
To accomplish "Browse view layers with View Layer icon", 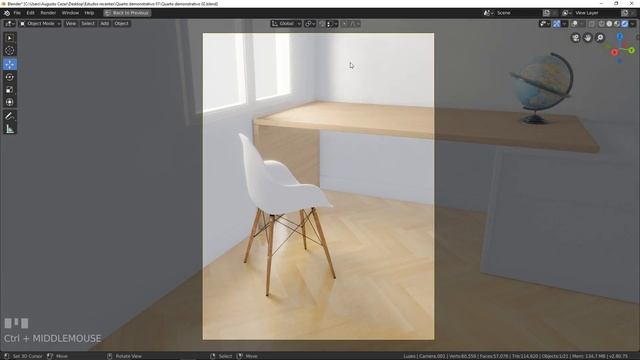I will click(567, 13).
